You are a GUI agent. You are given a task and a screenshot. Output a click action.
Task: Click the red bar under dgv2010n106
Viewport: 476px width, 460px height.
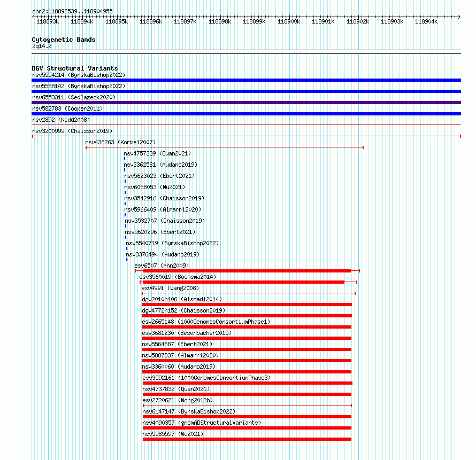pyautogui.click(x=247, y=305)
